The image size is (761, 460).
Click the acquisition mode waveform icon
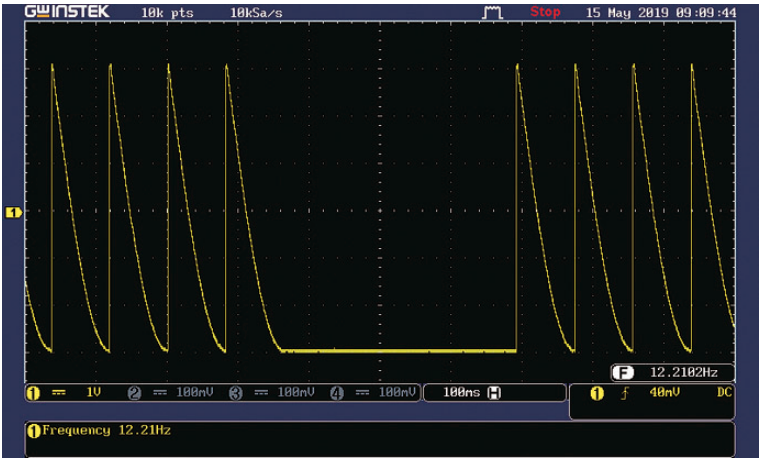point(492,13)
